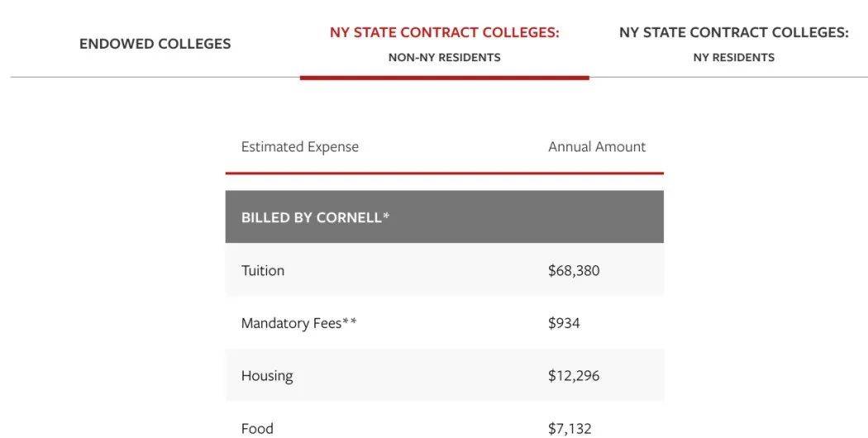Click the red divider under the table header

[x=444, y=174]
